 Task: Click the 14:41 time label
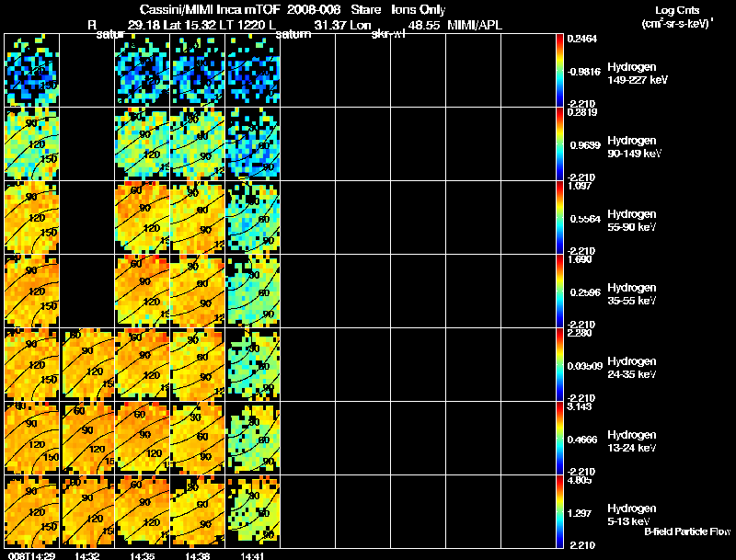point(252,556)
